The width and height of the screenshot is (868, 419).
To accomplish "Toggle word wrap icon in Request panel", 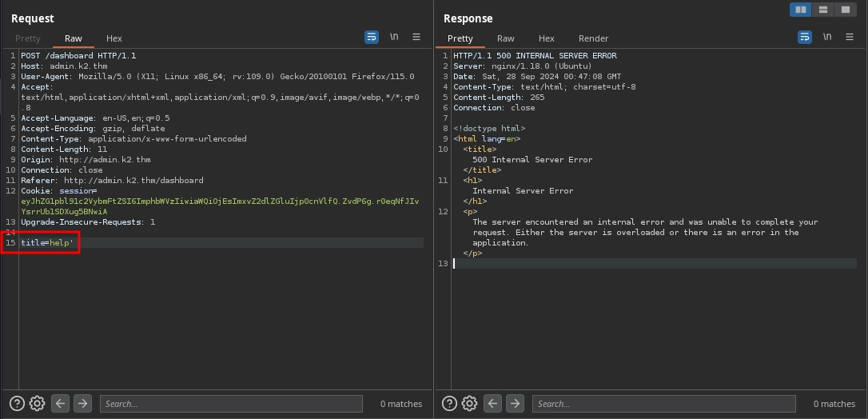I will [x=372, y=38].
